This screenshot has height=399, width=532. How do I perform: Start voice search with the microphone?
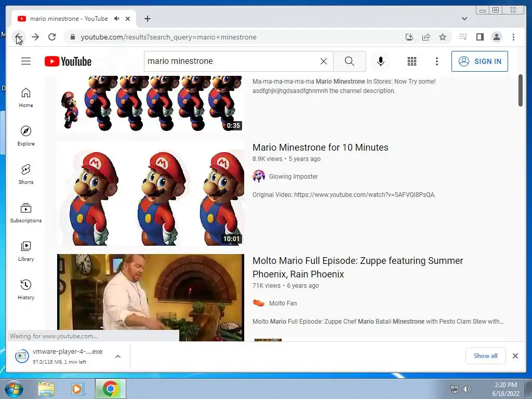381,61
